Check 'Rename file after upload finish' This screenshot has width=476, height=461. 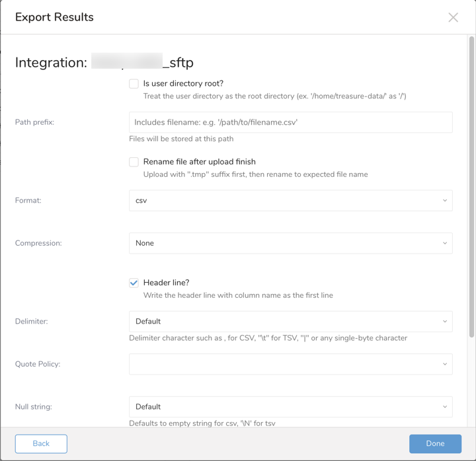coord(134,162)
